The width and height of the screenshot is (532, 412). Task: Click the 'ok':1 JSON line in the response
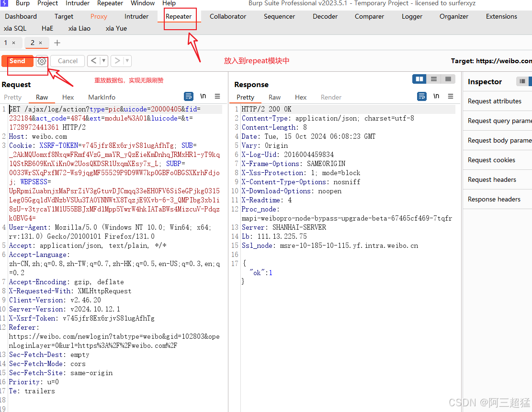261,273
